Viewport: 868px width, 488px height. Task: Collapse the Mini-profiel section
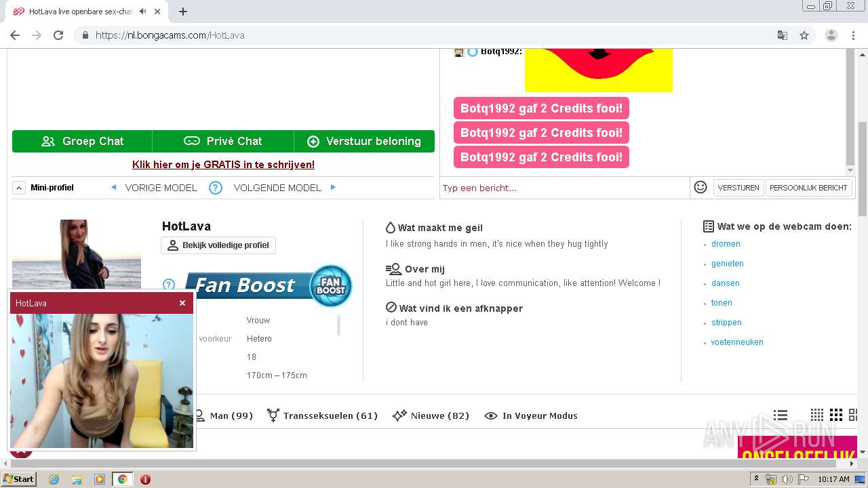pyautogui.click(x=19, y=188)
